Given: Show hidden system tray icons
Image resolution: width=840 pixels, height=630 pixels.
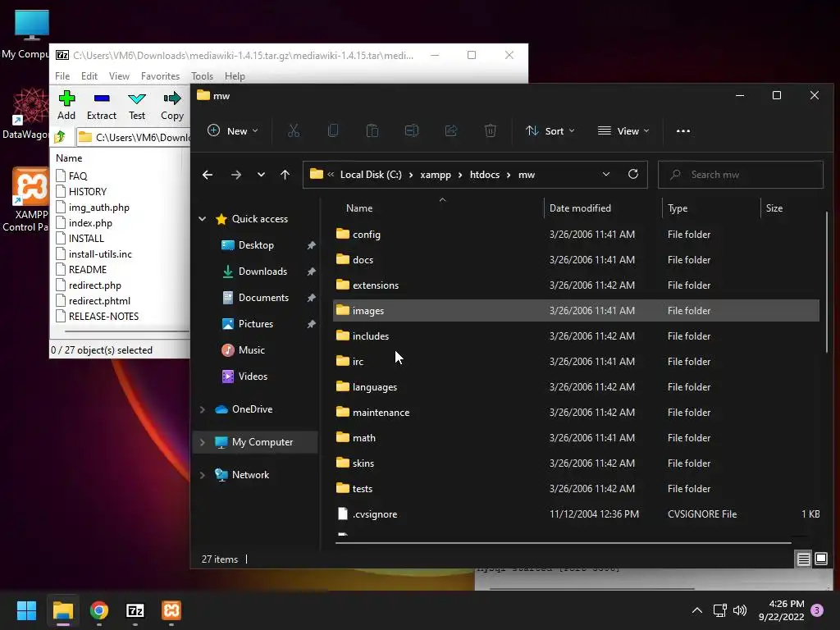Looking at the screenshot, I should (x=697, y=610).
